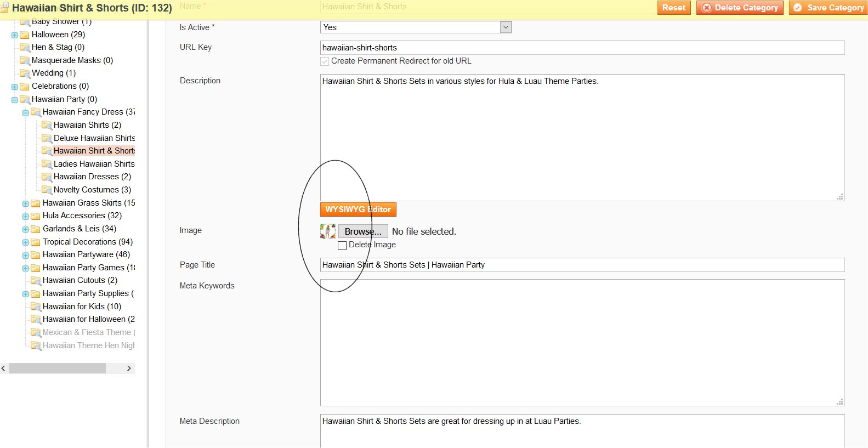Click into the Page Title field
The height and width of the screenshot is (448, 868).
pos(582,265)
